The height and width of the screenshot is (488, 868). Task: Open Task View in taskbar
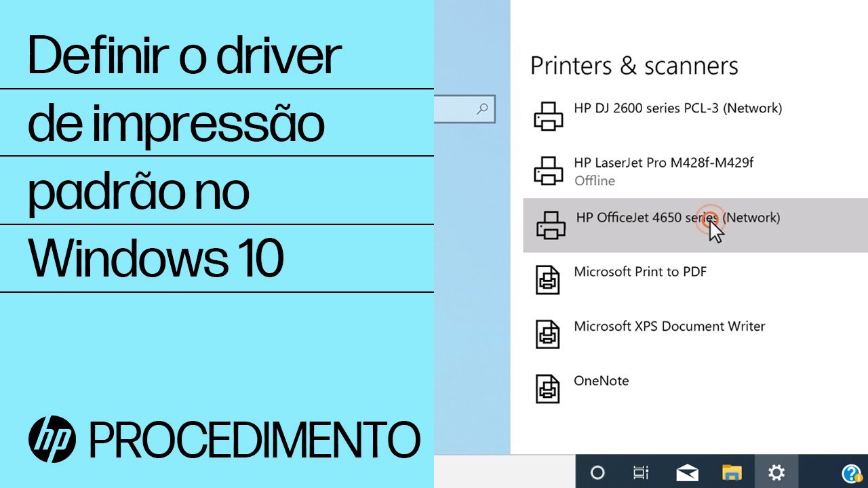tap(640, 472)
